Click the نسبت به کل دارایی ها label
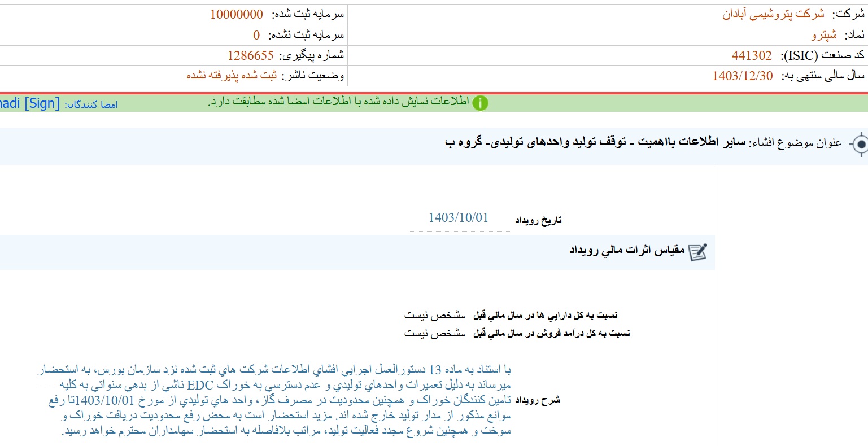This screenshot has width=868, height=446. [546, 315]
